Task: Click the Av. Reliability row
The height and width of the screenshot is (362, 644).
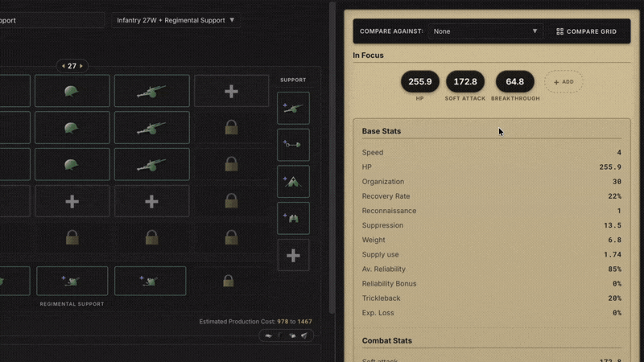Action: (492, 269)
